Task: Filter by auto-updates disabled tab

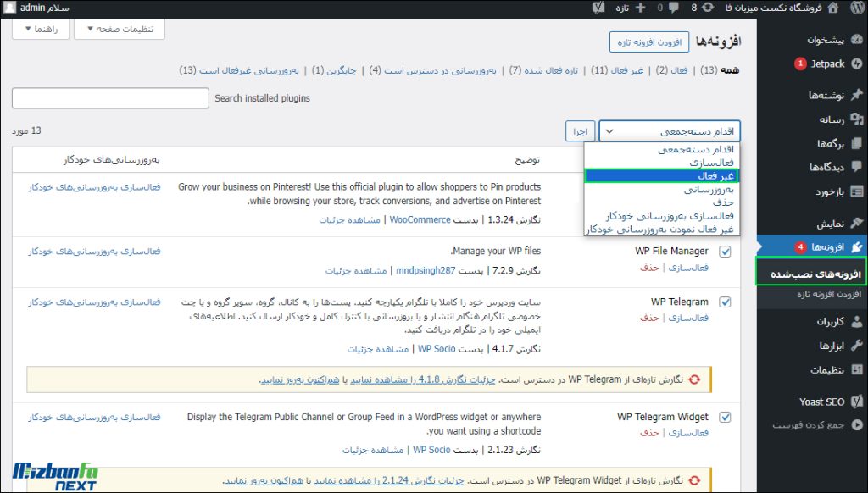Action: pyautogui.click(x=249, y=70)
